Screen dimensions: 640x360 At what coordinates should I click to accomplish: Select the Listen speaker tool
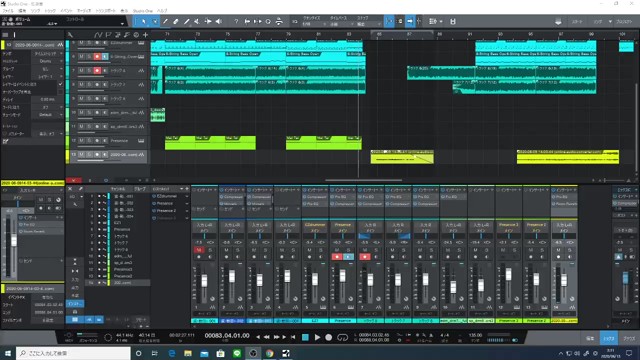pyautogui.click(x=219, y=22)
